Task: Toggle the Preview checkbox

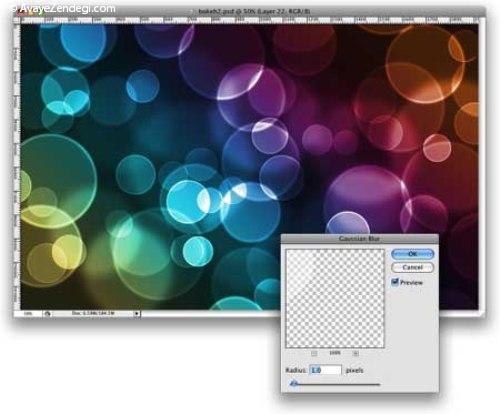Action: [395, 282]
